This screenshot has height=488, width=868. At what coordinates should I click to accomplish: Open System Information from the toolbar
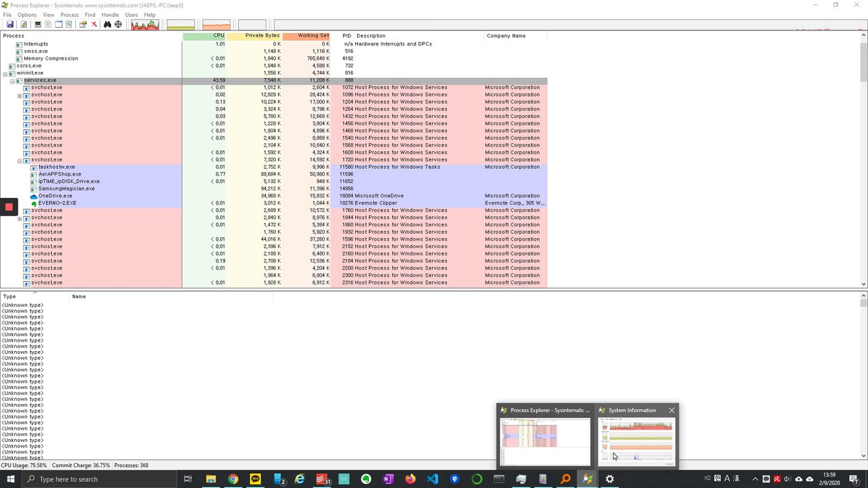[38, 24]
